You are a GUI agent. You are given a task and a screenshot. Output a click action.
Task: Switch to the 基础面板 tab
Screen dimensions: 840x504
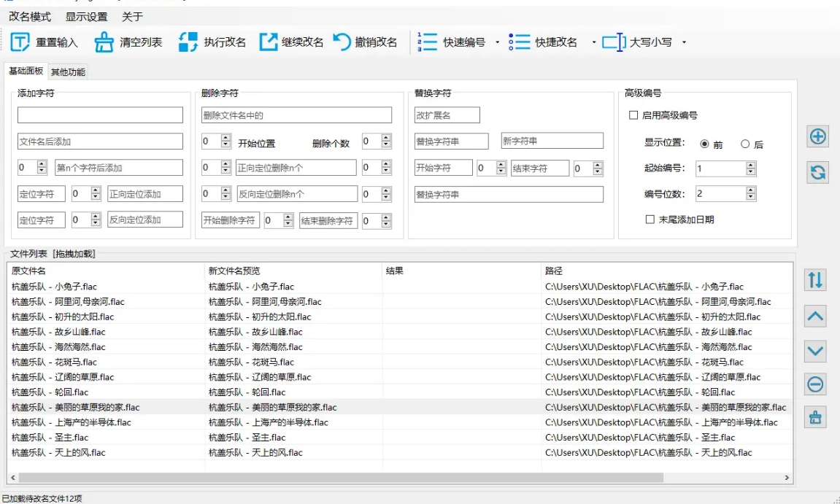26,71
